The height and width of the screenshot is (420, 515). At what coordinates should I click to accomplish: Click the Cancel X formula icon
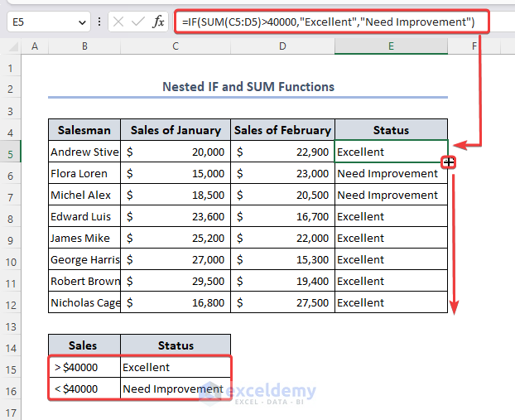118,22
